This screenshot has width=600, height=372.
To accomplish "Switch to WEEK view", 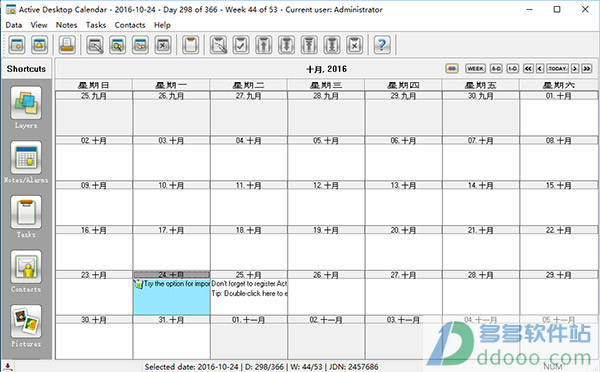I will point(475,69).
